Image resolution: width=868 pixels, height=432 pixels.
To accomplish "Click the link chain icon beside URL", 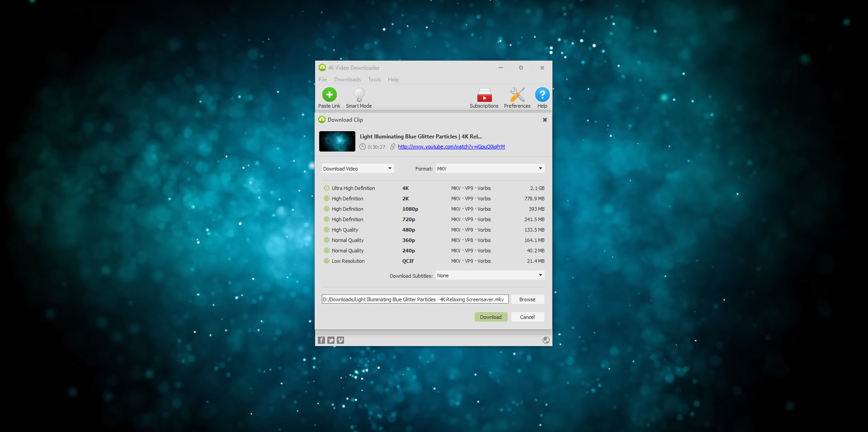I will [x=392, y=147].
